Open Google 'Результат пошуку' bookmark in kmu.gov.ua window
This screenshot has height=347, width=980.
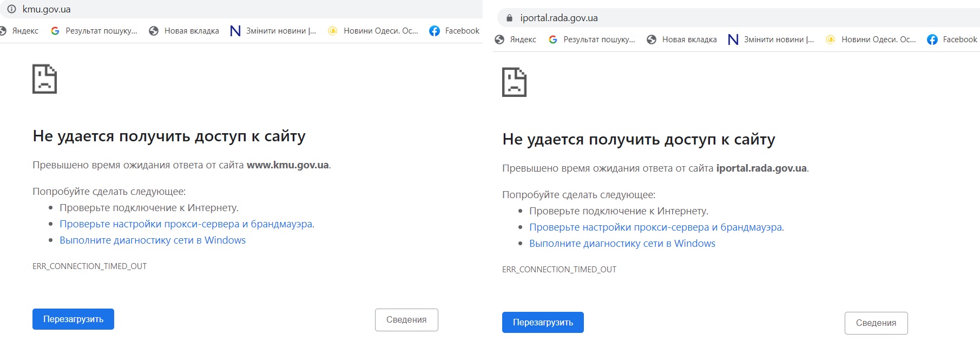pyautogui.click(x=94, y=31)
